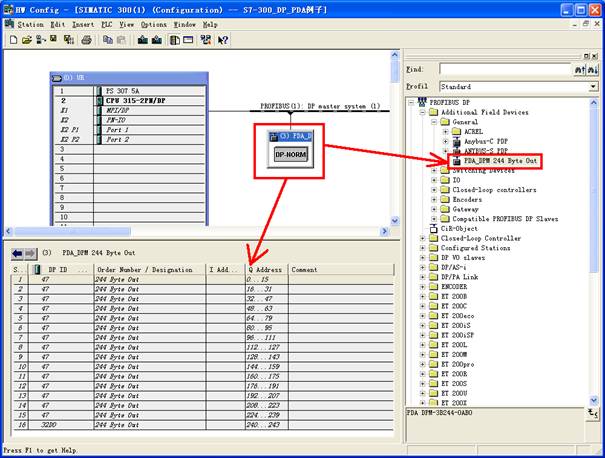Viewport: 605px width, 458px height.
Task: Expand the Encoders folder
Action: [434, 199]
